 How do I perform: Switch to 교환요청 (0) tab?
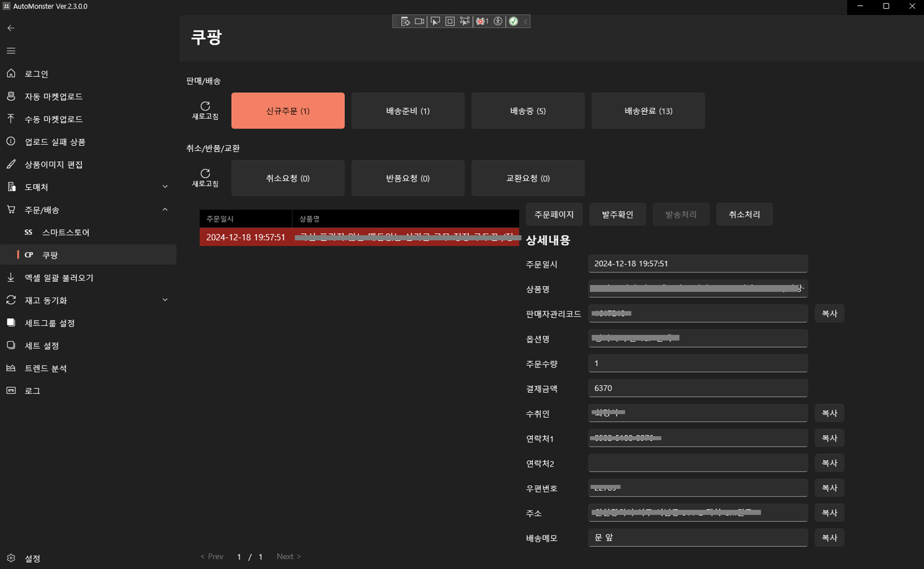528,178
